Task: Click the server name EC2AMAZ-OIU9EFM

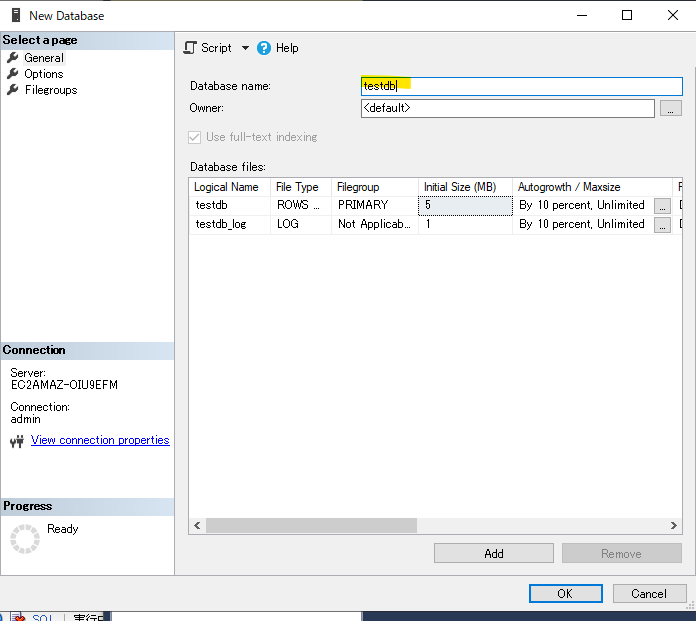Action: pyautogui.click(x=64, y=385)
